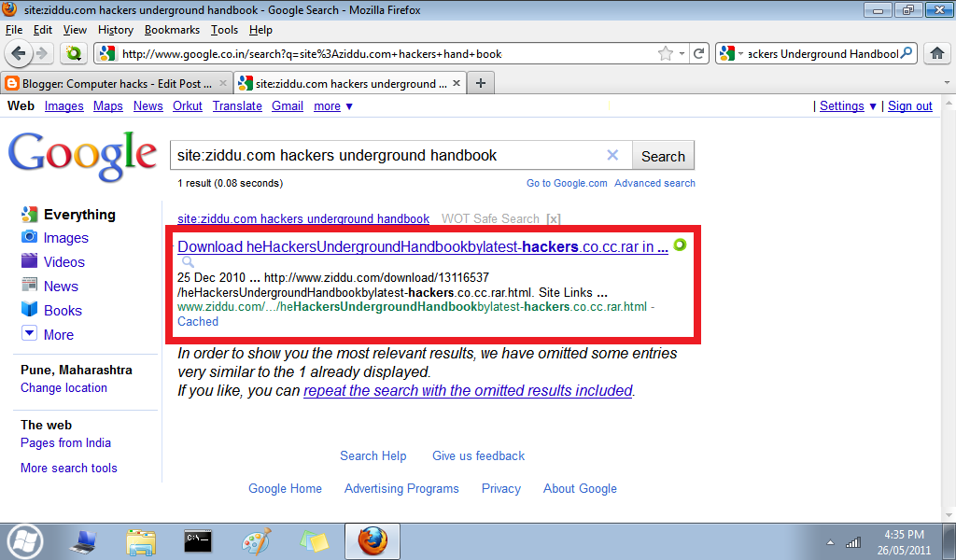Open More search tools
This screenshot has width=956, height=560.
(x=69, y=468)
